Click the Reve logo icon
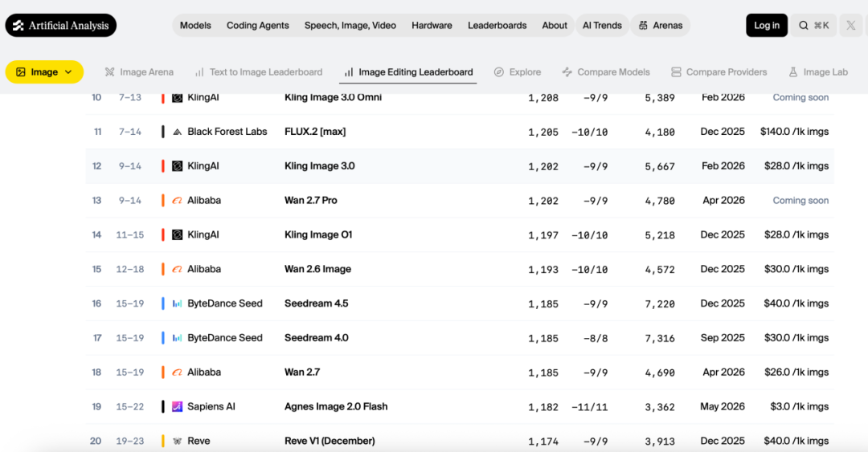This screenshot has width=868, height=452. (x=177, y=441)
